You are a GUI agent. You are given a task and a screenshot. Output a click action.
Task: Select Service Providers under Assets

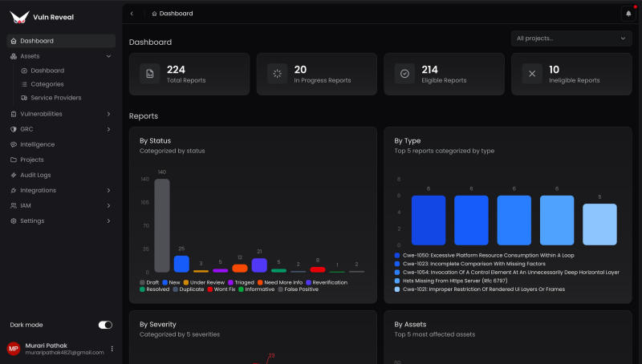56,98
